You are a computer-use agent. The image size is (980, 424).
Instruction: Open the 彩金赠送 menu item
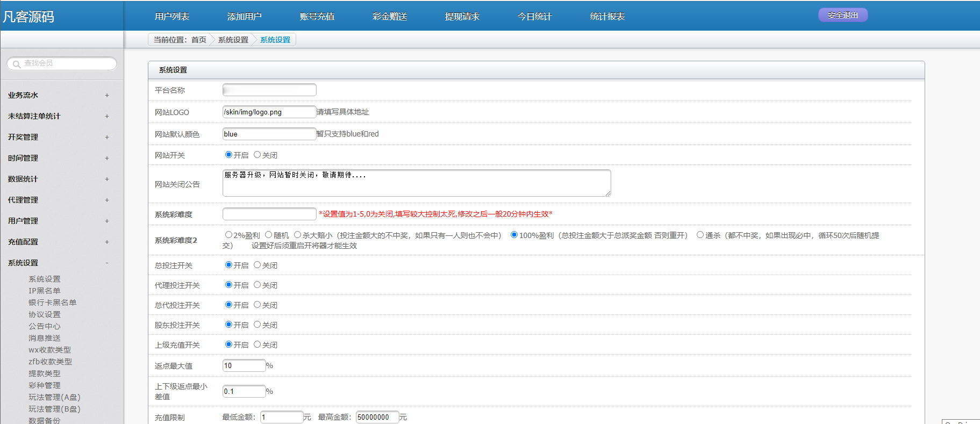coord(390,17)
